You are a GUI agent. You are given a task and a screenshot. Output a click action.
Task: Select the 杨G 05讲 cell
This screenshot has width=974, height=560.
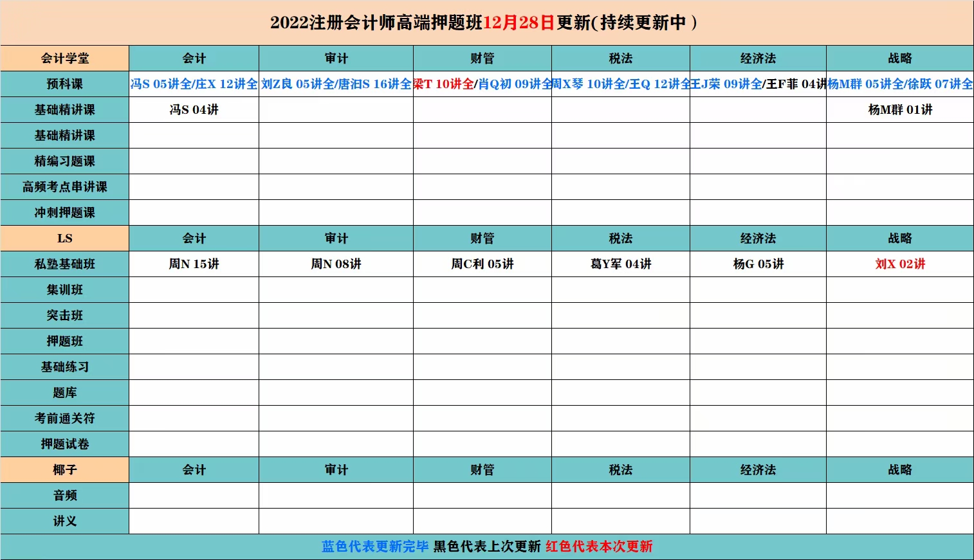[758, 264]
